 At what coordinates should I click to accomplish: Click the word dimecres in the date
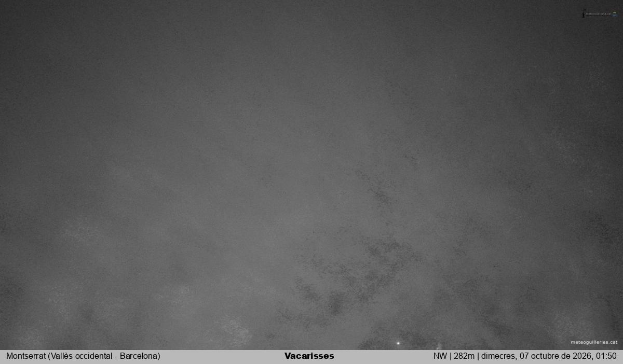pos(497,356)
